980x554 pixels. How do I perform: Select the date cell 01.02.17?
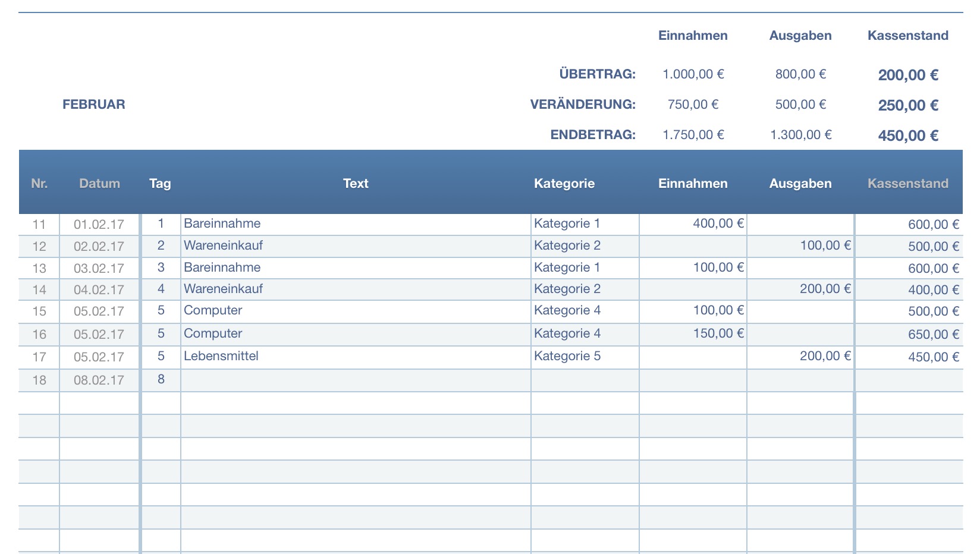click(99, 224)
